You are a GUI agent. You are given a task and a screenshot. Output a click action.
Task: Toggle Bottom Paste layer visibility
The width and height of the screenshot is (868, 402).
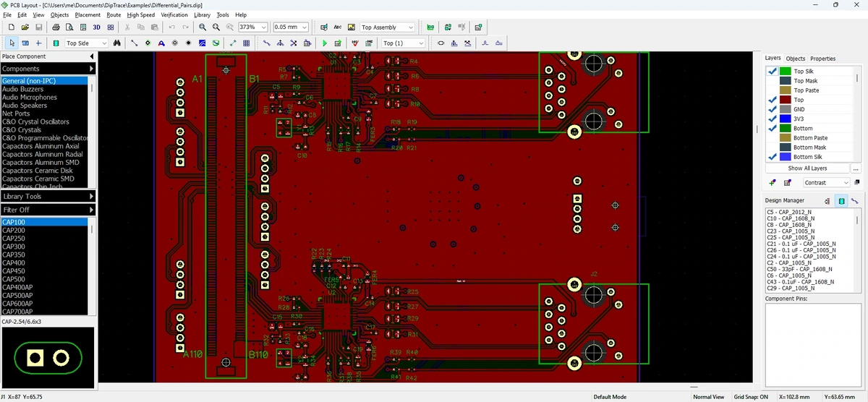tap(772, 137)
